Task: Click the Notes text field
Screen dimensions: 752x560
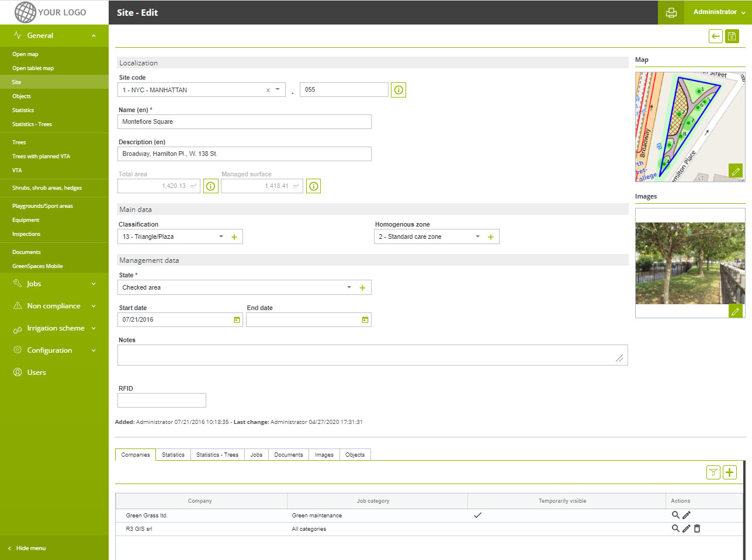Action: click(372, 355)
